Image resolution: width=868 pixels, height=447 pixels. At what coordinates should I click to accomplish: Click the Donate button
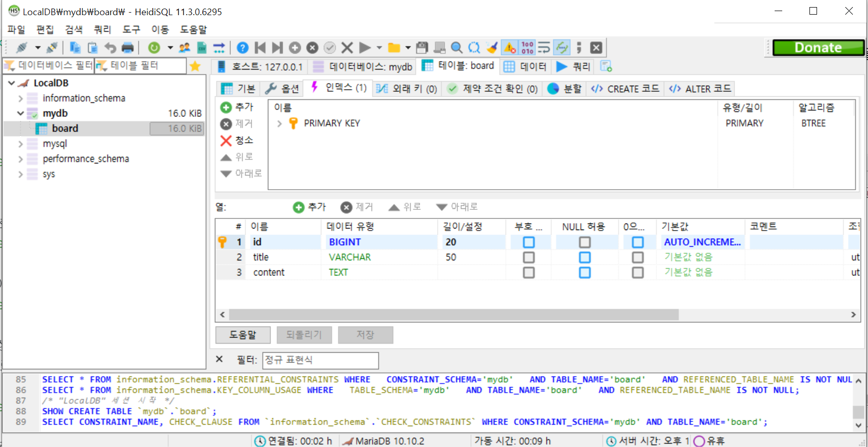[x=819, y=47]
